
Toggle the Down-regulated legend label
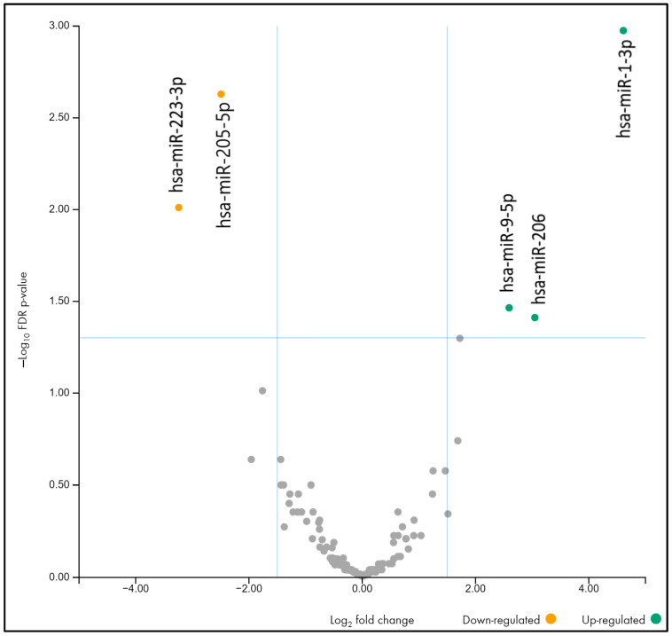click(x=505, y=619)
